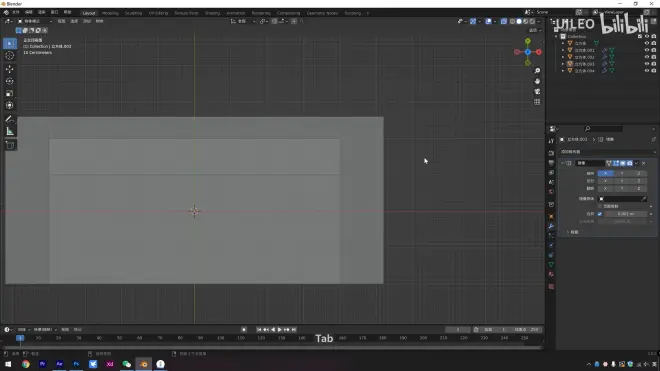This screenshot has height=371, width=660.
Task: Switch to the Sculpting workspace tab
Action: [x=133, y=13]
